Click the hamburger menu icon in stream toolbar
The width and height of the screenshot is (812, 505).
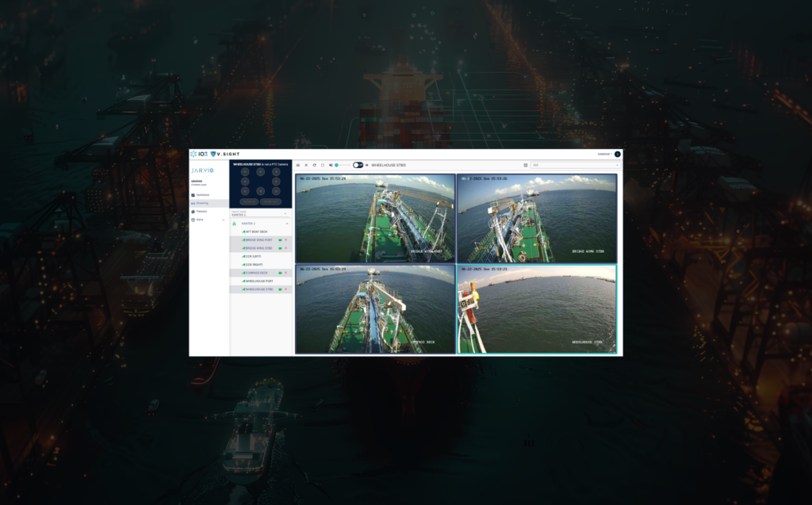(298, 165)
